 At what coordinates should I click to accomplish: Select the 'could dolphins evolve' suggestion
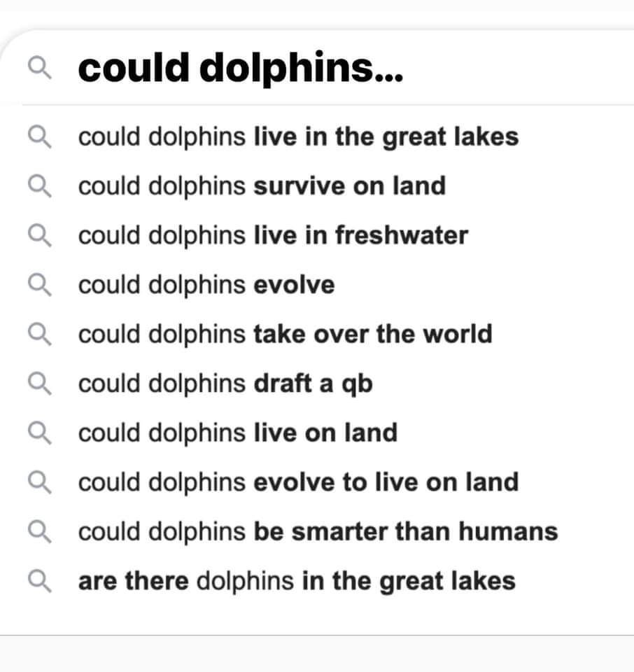pos(206,285)
